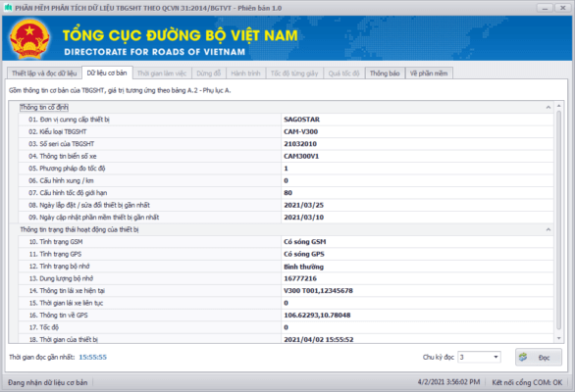Switch to Thiết lập và đọc dữ liệu tab
575x392 pixels.
tap(44, 73)
